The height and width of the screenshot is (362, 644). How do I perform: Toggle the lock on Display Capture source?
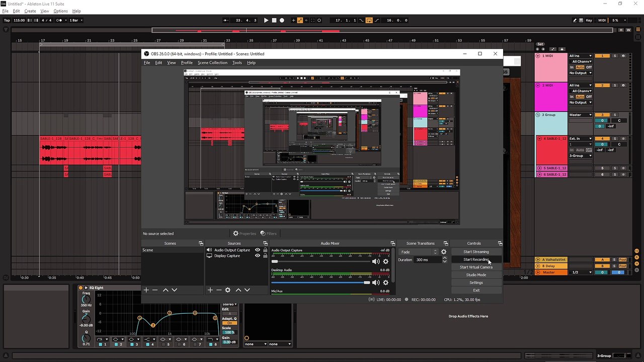click(x=265, y=256)
